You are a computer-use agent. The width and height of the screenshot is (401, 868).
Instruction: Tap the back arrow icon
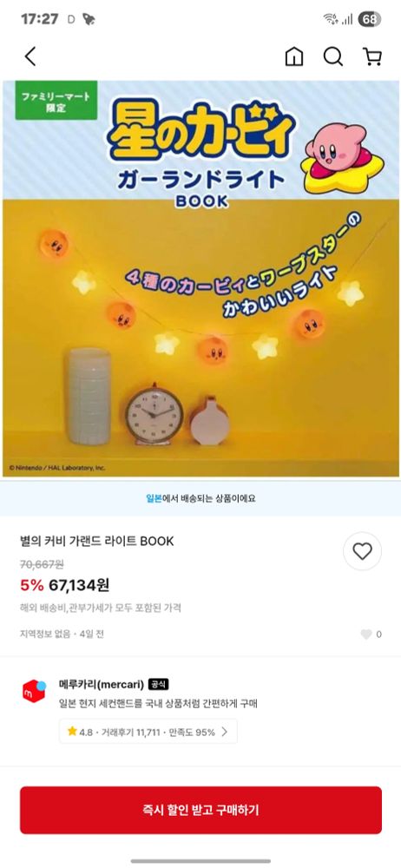click(x=30, y=56)
